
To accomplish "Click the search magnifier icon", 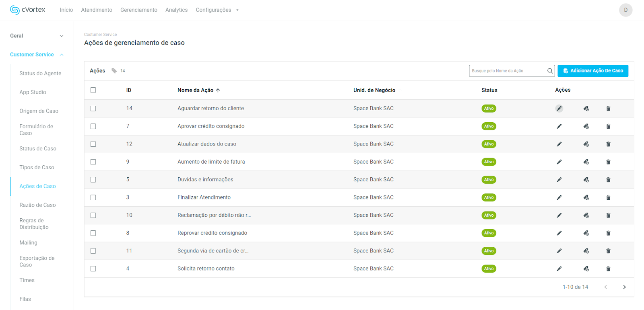I will click(550, 71).
